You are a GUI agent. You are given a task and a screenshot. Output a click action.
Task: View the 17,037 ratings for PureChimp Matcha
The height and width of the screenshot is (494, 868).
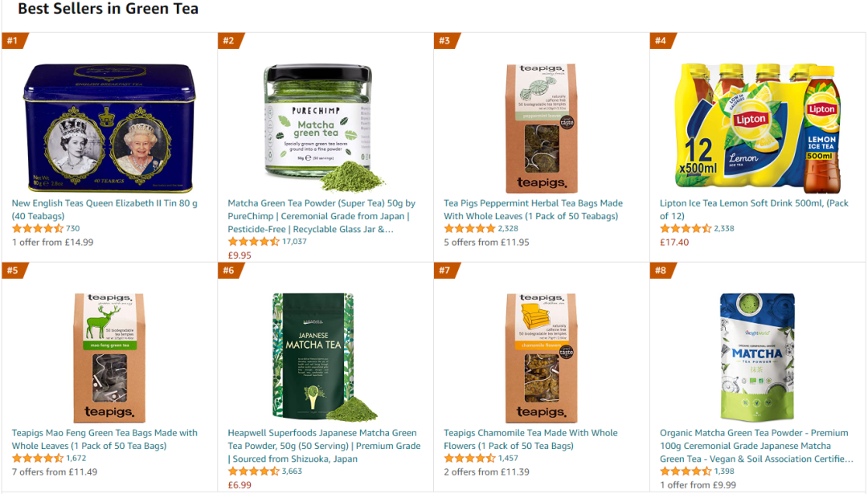(x=294, y=242)
